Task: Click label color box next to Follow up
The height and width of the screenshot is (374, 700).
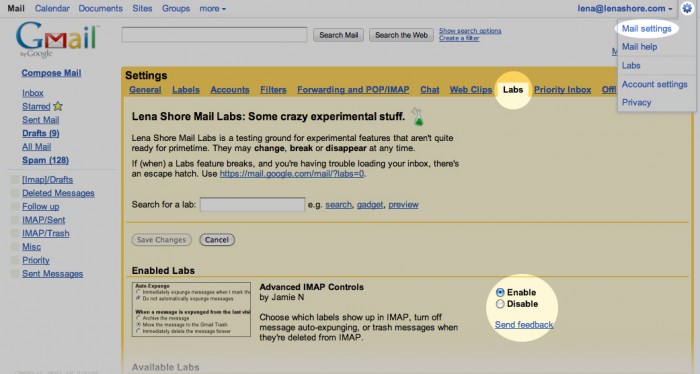Action: 16,207
